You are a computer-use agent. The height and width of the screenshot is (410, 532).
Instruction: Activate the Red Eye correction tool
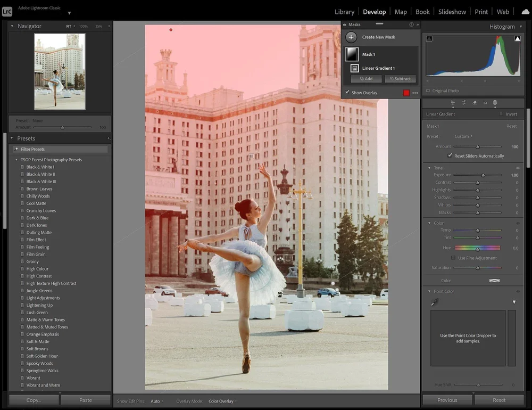pos(485,102)
